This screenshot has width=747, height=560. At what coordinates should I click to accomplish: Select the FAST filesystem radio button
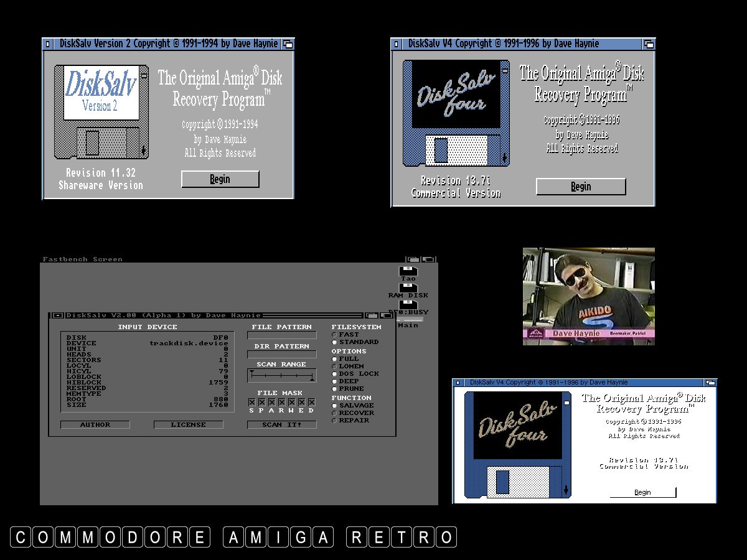335,335
